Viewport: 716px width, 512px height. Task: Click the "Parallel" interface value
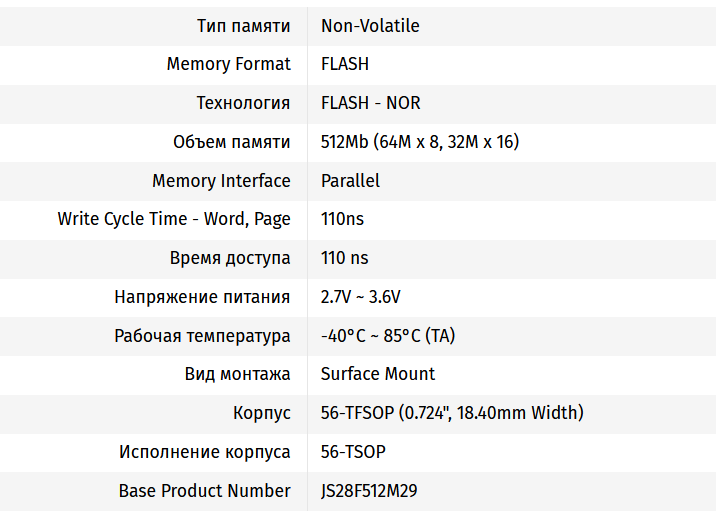[350, 181]
